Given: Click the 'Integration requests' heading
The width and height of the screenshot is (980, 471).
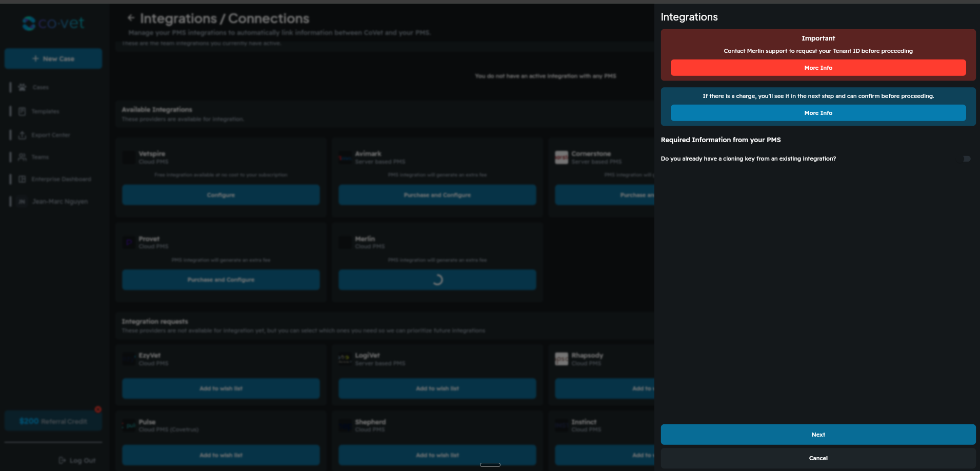Looking at the screenshot, I should [154, 322].
